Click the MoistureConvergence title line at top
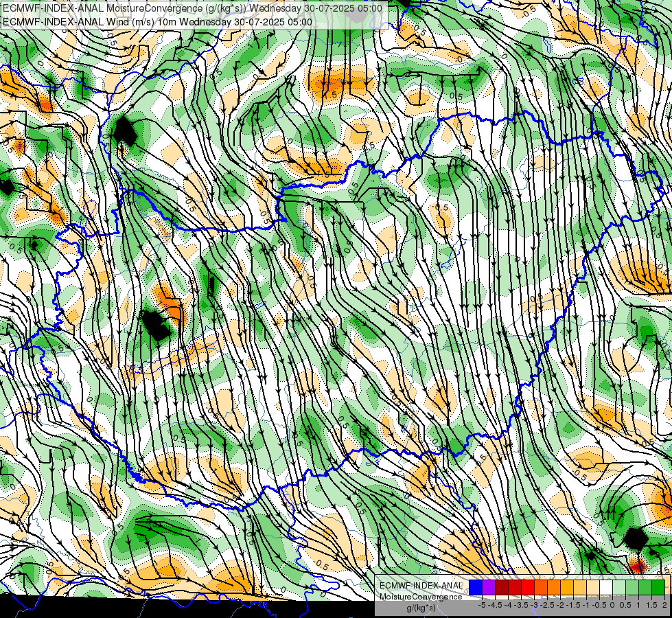The image size is (672, 618). [192, 8]
